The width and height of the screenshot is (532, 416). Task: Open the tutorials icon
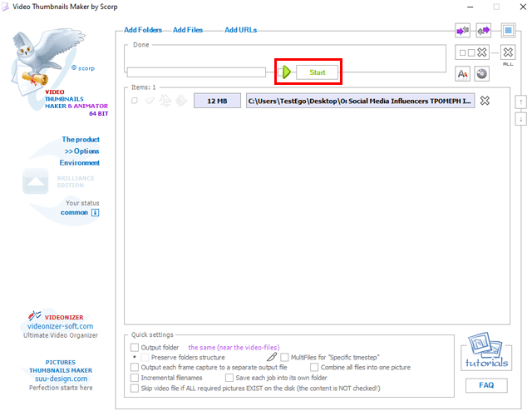click(x=486, y=351)
